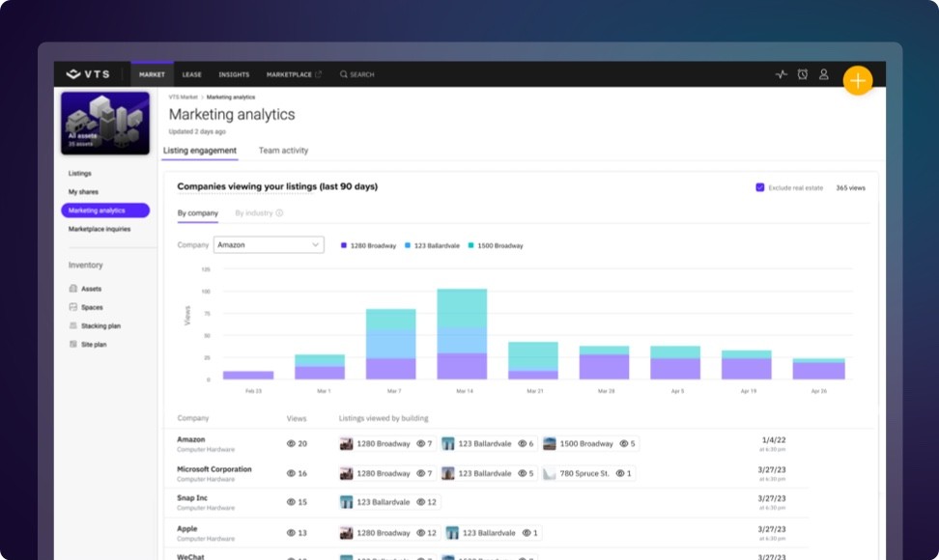
Task: Switch to the Team activity tab
Action: [283, 151]
